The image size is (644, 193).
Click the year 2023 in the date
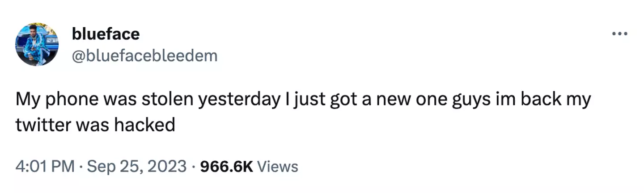[x=166, y=167]
